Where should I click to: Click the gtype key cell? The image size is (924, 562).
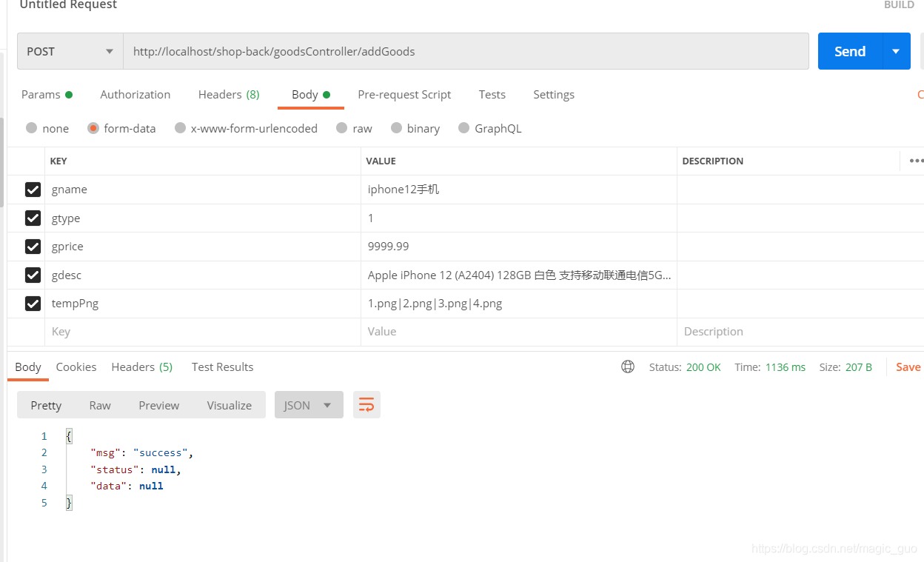coord(203,218)
